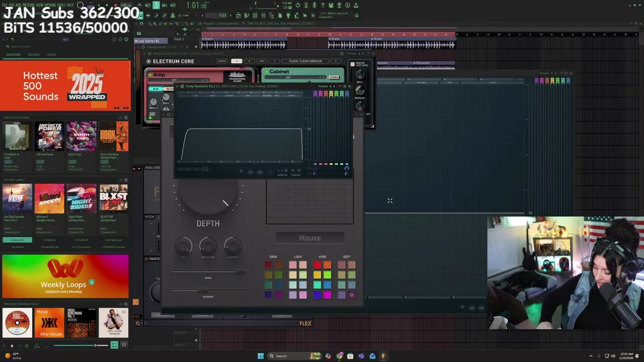Select the YELLOW amp channel

tap(169, 89)
